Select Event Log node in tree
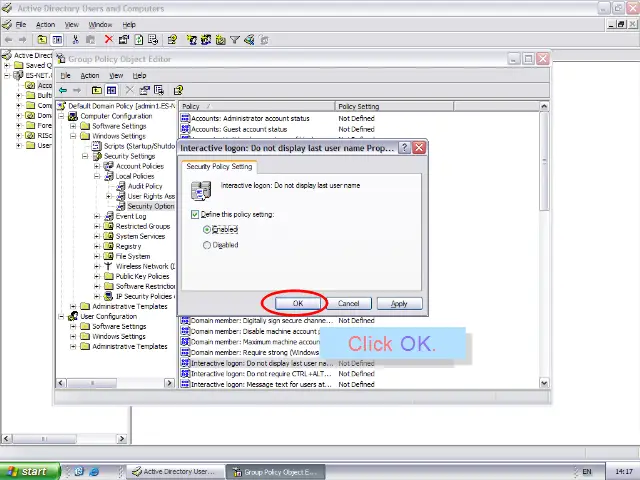The image size is (640, 480). 131,216
